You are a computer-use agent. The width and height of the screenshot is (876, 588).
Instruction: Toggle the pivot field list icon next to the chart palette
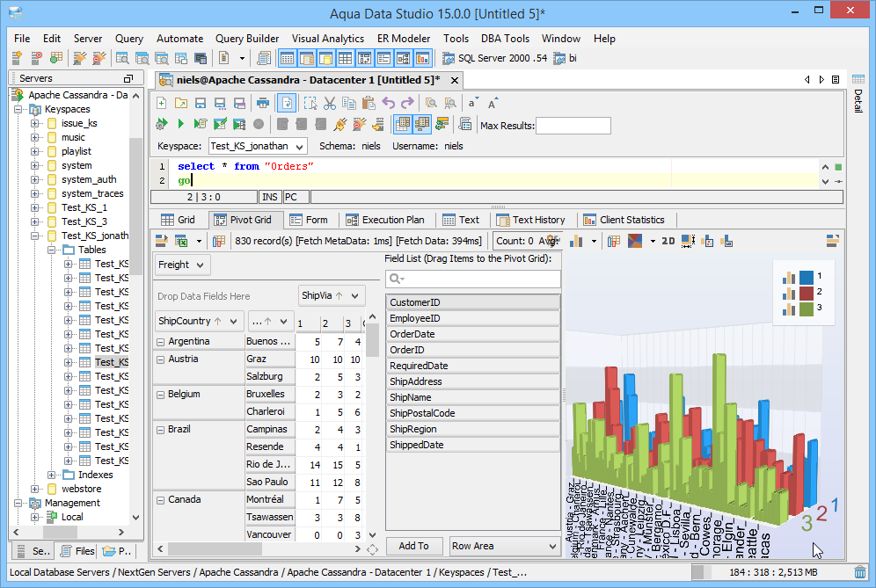(614, 241)
